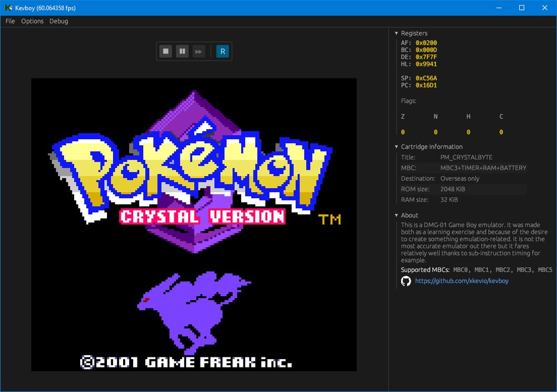The width and height of the screenshot is (557, 392).
Task: Click the R button to reset the ROM
Action: (x=222, y=51)
